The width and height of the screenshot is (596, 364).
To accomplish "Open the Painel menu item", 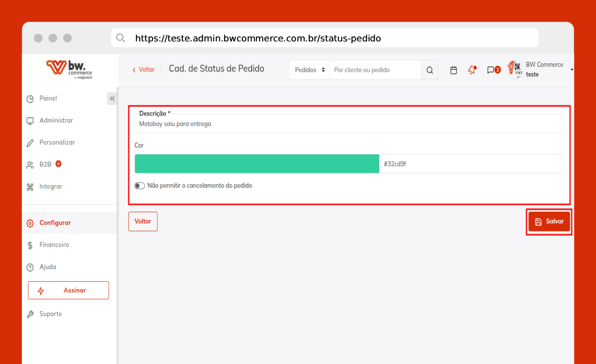I will click(48, 99).
